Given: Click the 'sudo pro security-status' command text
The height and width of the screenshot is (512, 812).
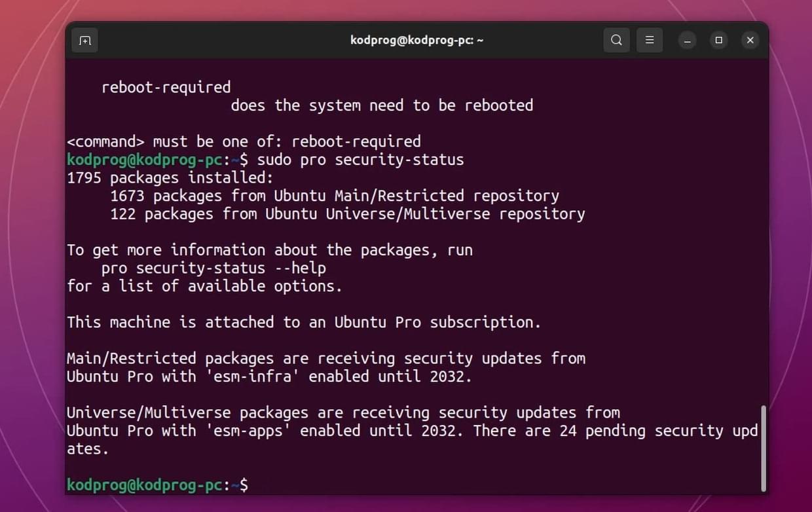Looking at the screenshot, I should click(361, 160).
